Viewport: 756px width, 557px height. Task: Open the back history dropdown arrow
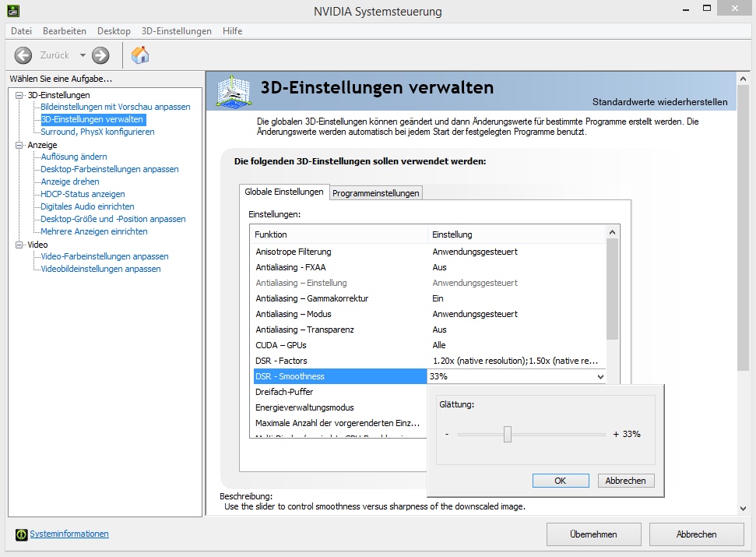click(83, 55)
